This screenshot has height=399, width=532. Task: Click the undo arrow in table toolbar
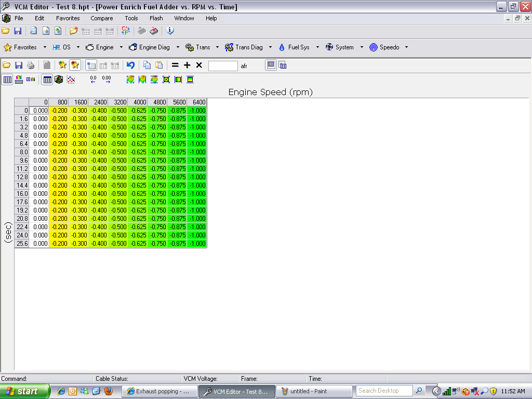(131, 65)
